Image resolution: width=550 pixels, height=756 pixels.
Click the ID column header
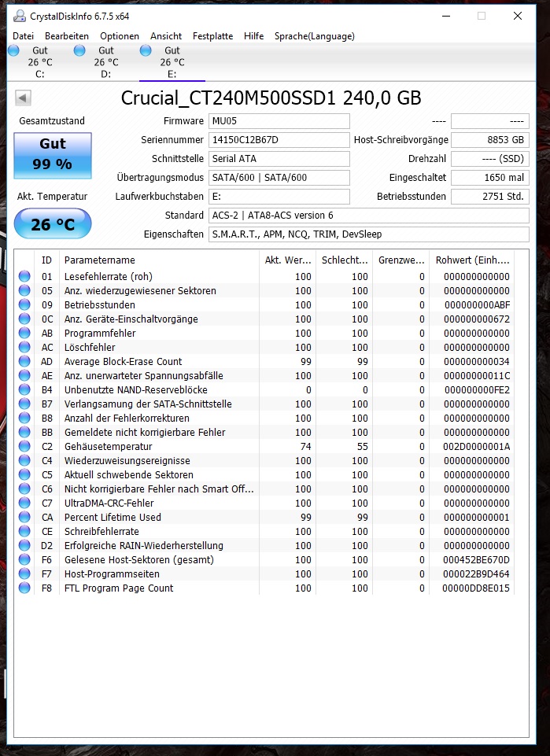pos(46,260)
